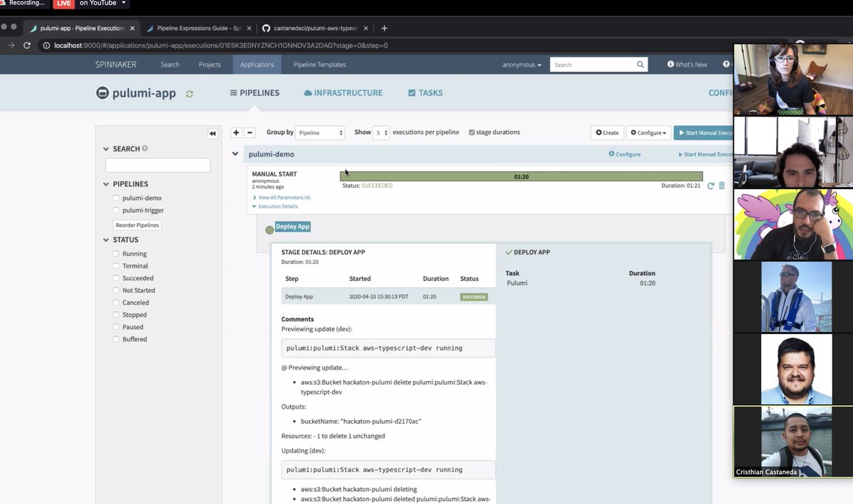Filter by pulumi-trigger pipeline checkbox
The width and height of the screenshot is (853, 504).
[117, 210]
